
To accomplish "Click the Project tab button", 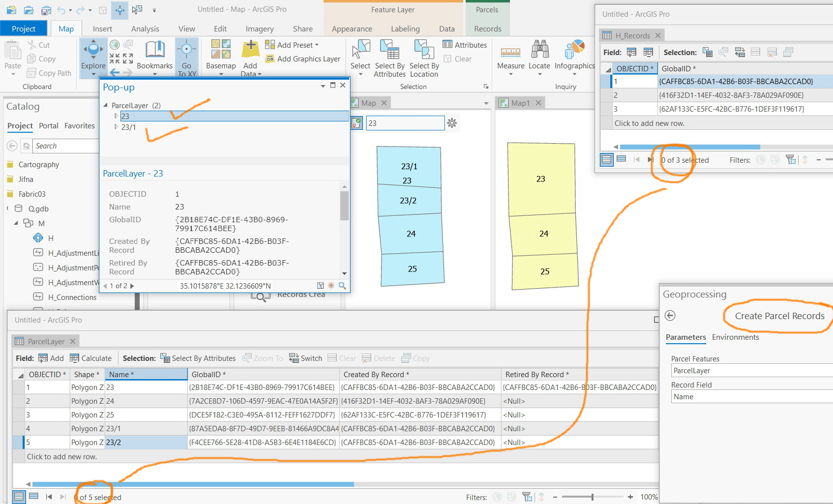I will [x=24, y=29].
